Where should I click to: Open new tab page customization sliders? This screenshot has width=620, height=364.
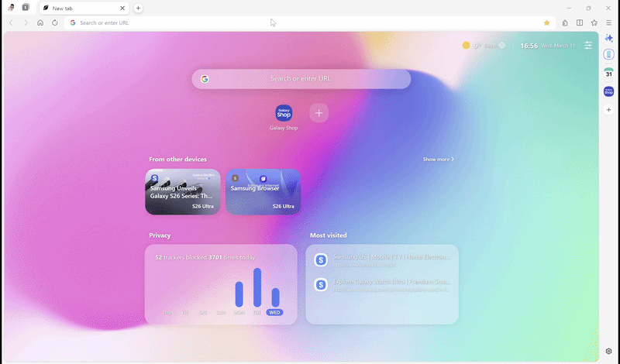point(588,46)
